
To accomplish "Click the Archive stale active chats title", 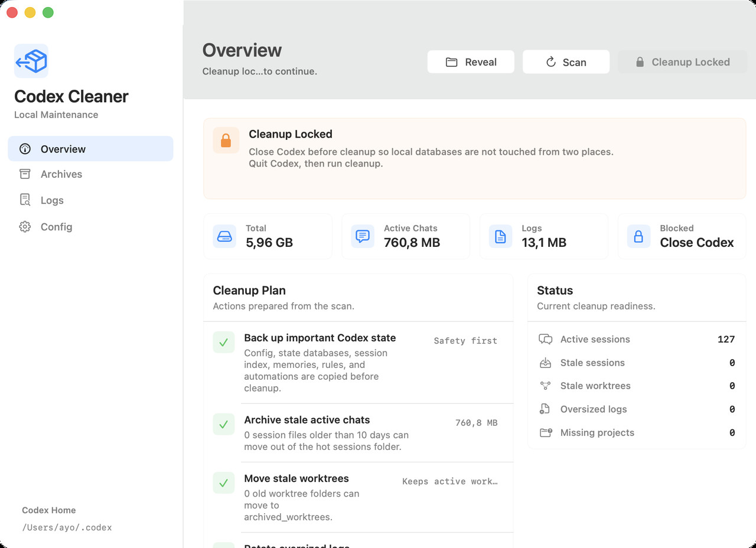I will pyautogui.click(x=307, y=420).
